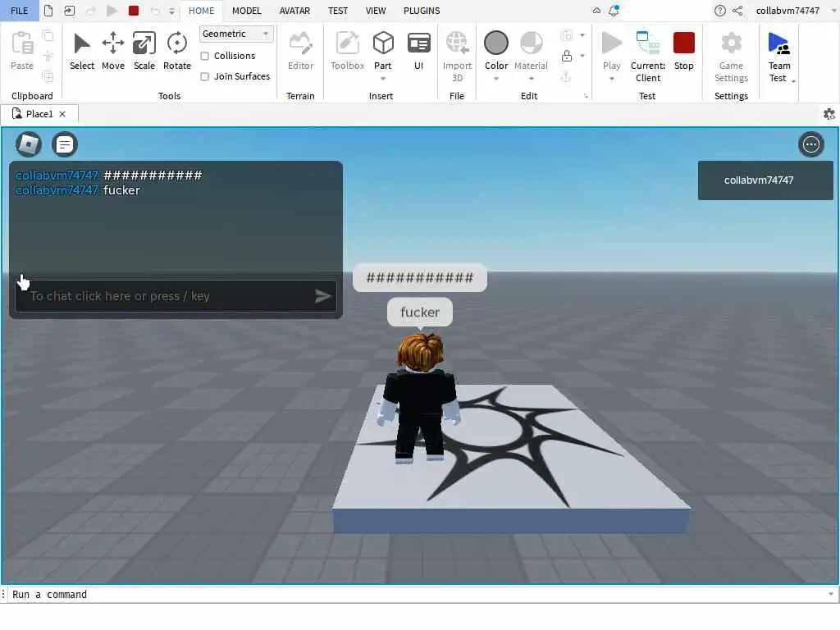Expand the command bar history dropdown
This screenshot has height=630, width=840.
[831, 594]
